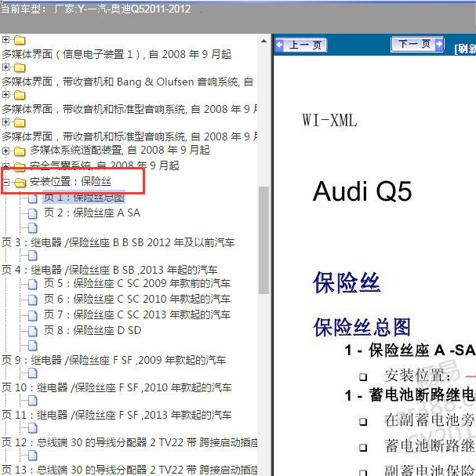Image resolution: width=476 pixels, height=476 pixels.
Task: Open 页 13：总线端 30 的导线分配器 2 TV22
Action: [x=129, y=470]
